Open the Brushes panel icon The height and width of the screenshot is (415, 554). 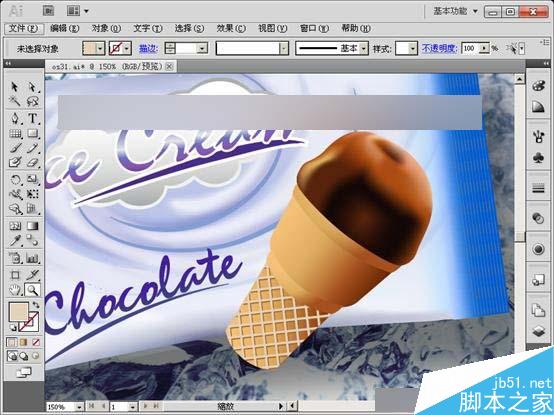pos(538,137)
